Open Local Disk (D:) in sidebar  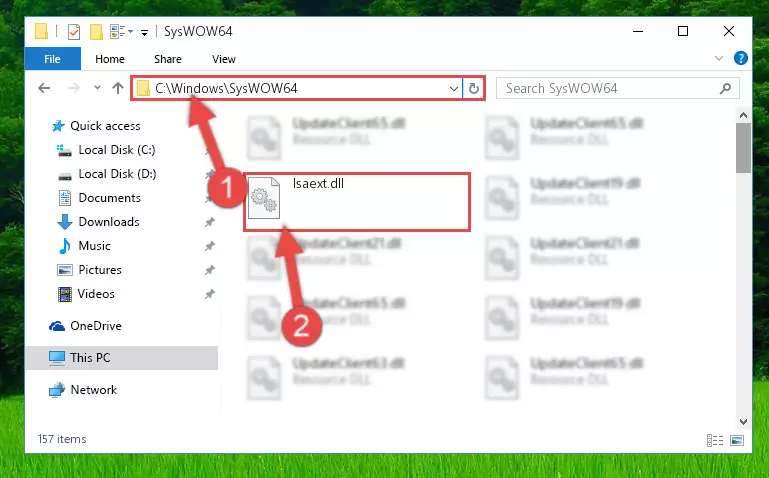point(117,174)
